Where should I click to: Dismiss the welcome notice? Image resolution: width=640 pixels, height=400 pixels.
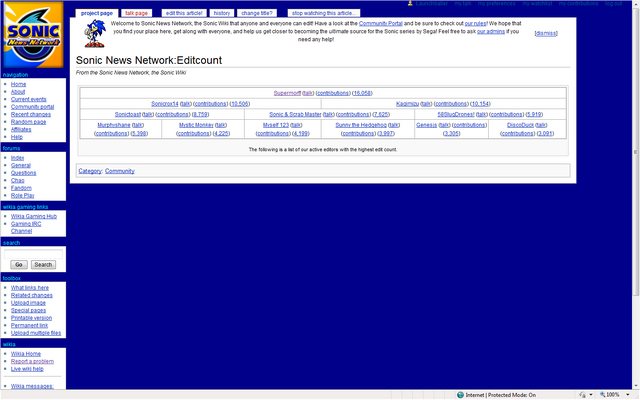(546, 33)
